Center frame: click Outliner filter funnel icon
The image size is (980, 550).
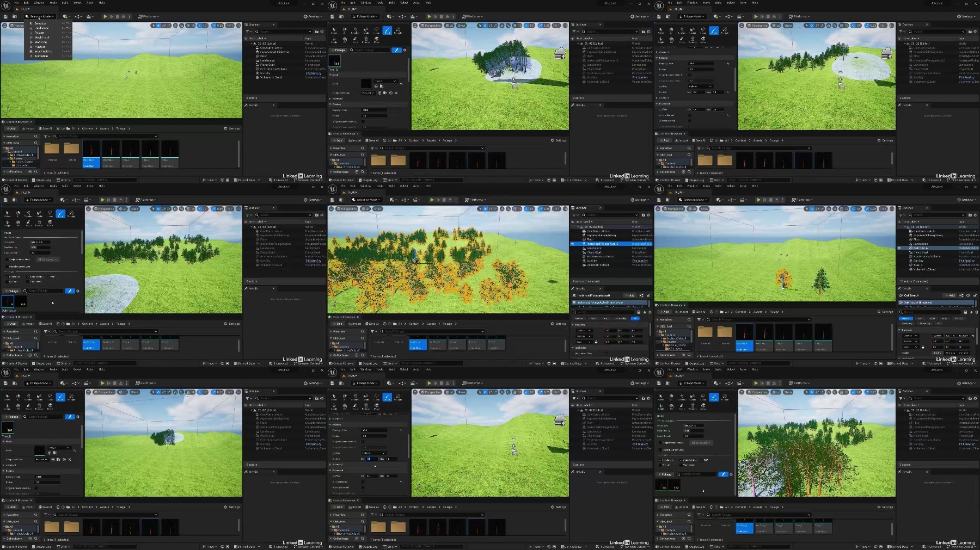coord(575,215)
